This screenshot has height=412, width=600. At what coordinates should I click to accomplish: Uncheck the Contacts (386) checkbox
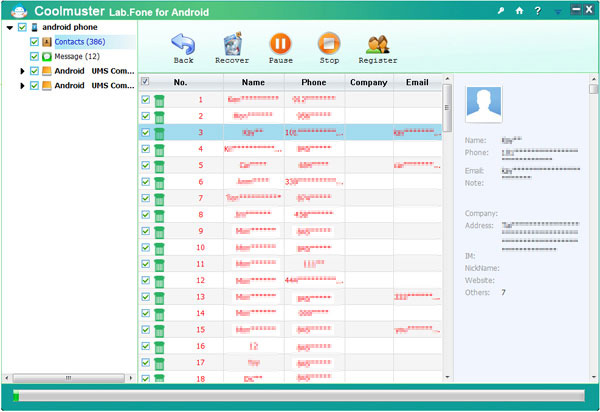35,42
